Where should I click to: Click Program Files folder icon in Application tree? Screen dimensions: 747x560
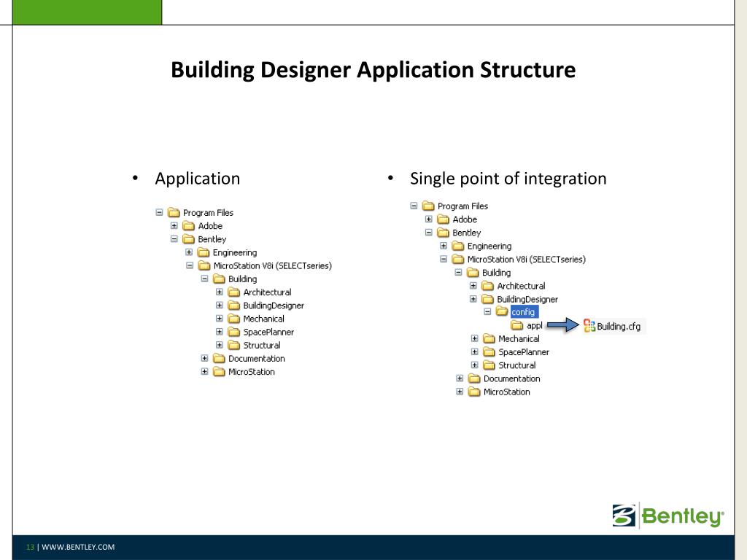[x=174, y=212]
